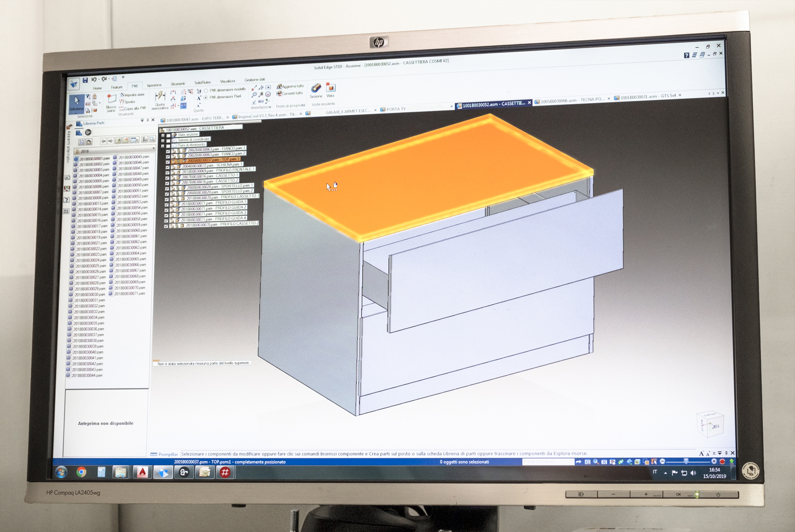Open the Strumenti ribbon tab
The image size is (795, 532).
178,84
